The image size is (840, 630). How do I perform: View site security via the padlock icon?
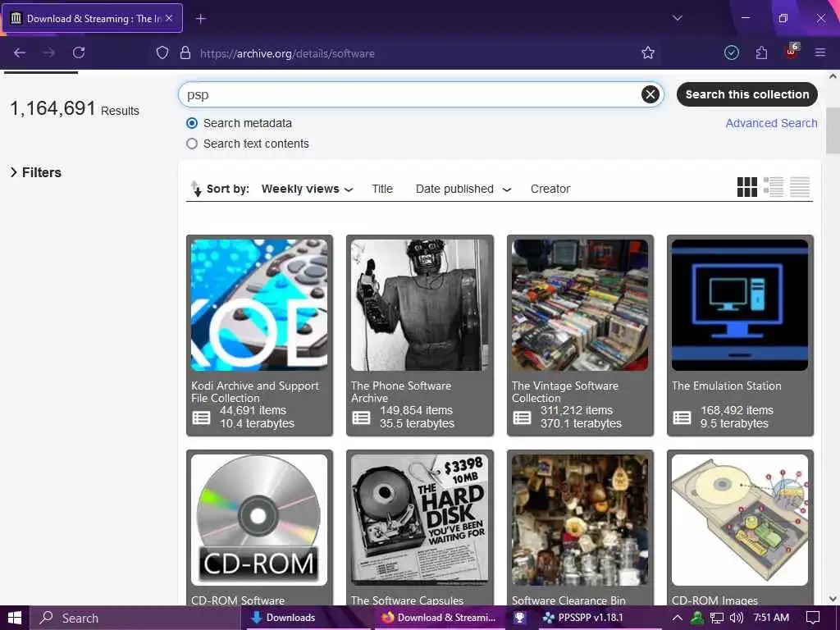185,52
